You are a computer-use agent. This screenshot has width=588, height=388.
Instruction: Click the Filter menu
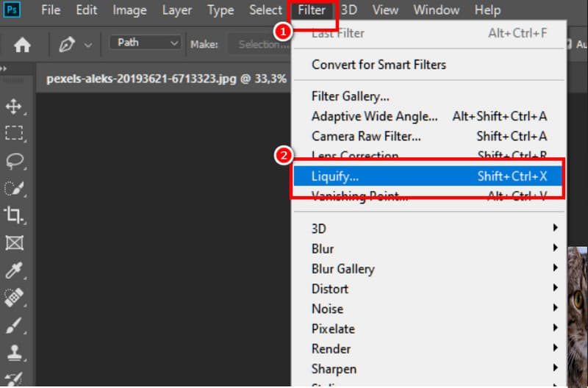pos(312,10)
